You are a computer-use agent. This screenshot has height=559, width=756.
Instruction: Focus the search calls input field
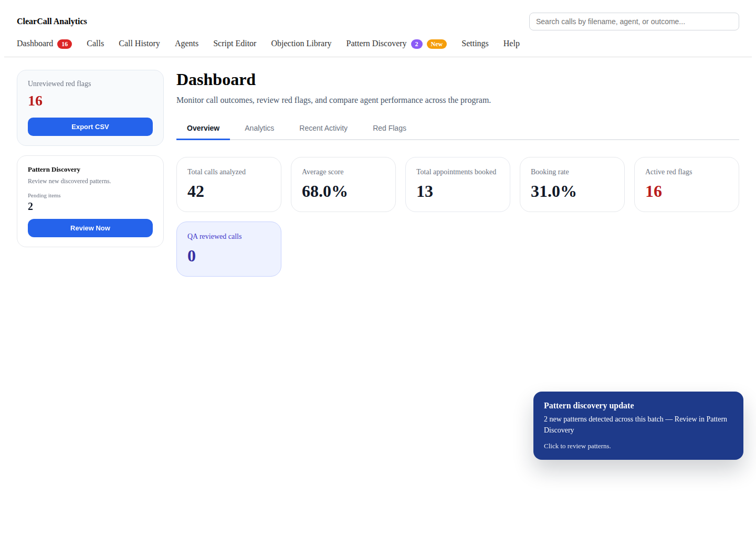pos(634,22)
